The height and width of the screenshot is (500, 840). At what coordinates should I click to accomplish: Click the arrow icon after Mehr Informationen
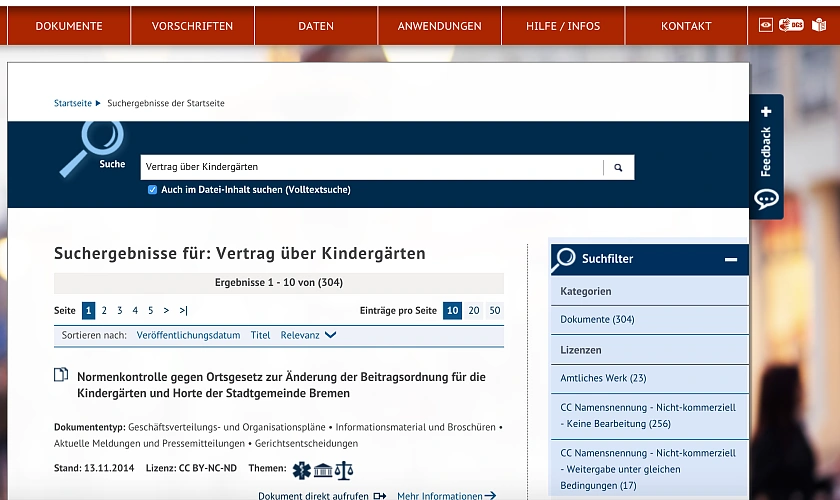coord(490,496)
